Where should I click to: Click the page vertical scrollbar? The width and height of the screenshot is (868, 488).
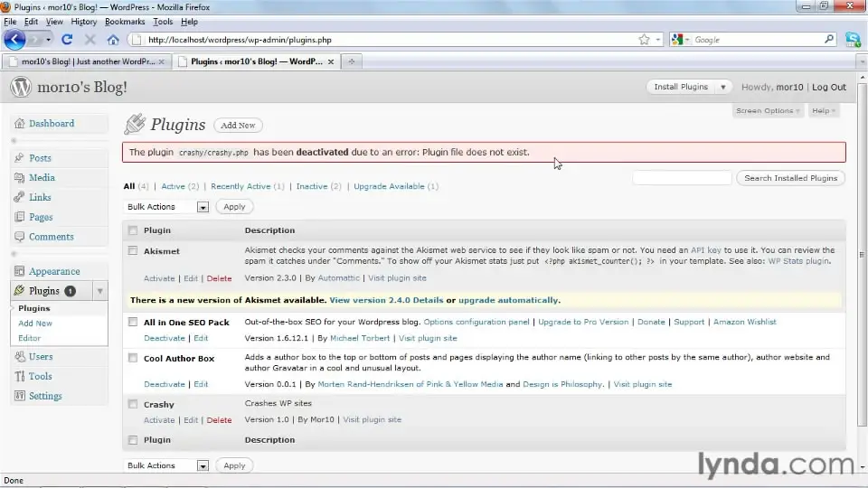tap(862, 255)
